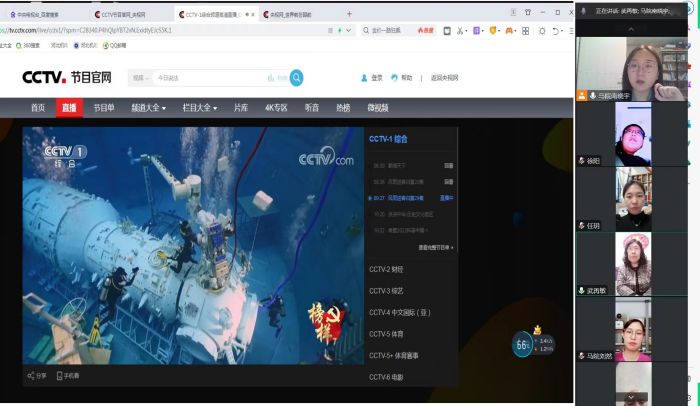Image resolution: width=700 pixels, height=406 pixels.
Task: Expand the 频道大全 dropdown menu
Action: click(x=148, y=108)
